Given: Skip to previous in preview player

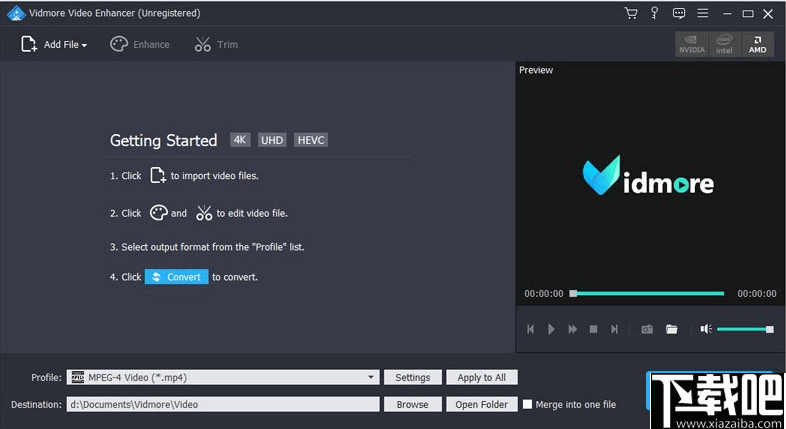Looking at the screenshot, I should click(530, 329).
